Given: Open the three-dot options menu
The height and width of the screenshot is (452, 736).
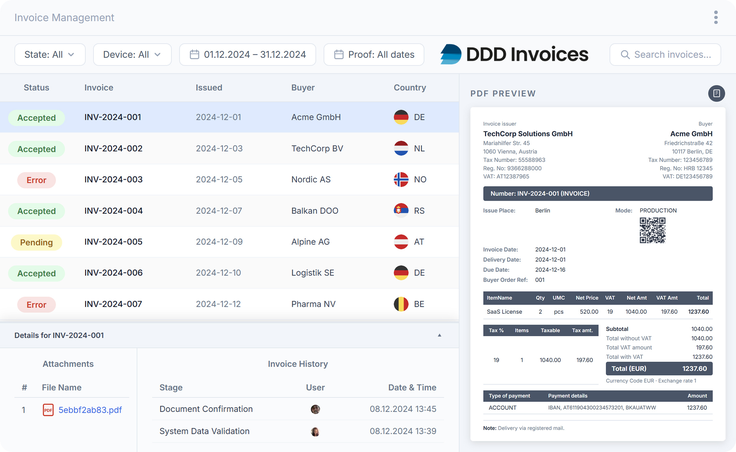Looking at the screenshot, I should pos(715,17).
